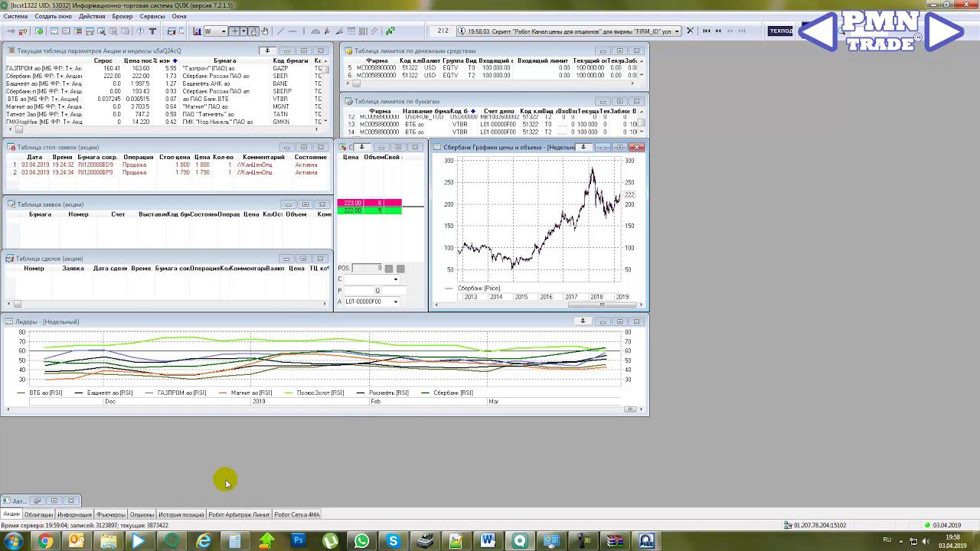Click the disconnect icon with red cross
980x551 pixels.
pos(22,31)
